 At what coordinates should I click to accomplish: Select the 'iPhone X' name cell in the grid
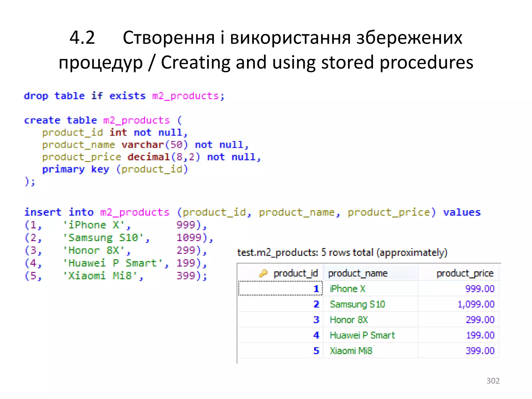coord(371,288)
